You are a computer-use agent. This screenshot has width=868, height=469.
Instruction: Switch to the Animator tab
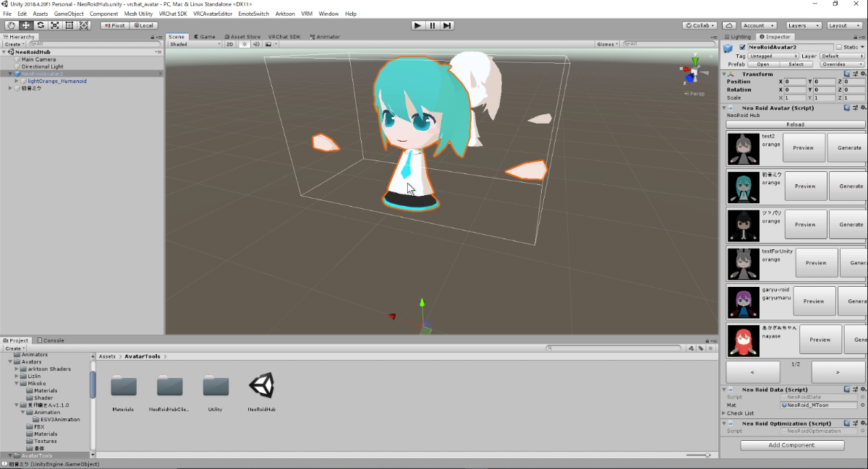tap(325, 36)
